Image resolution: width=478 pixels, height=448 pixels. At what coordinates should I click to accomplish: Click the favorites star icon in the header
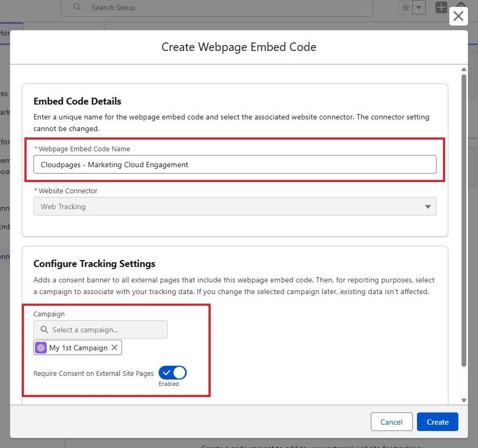click(x=405, y=7)
